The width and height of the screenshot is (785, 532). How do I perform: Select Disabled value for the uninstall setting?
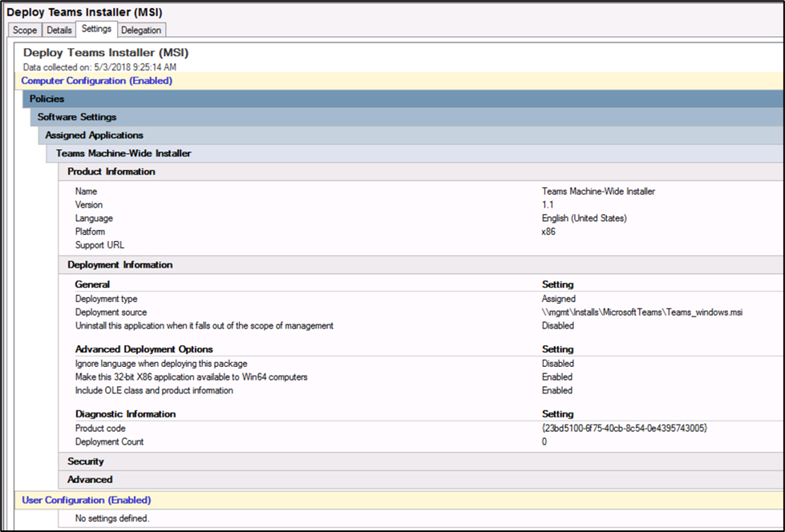coord(558,326)
